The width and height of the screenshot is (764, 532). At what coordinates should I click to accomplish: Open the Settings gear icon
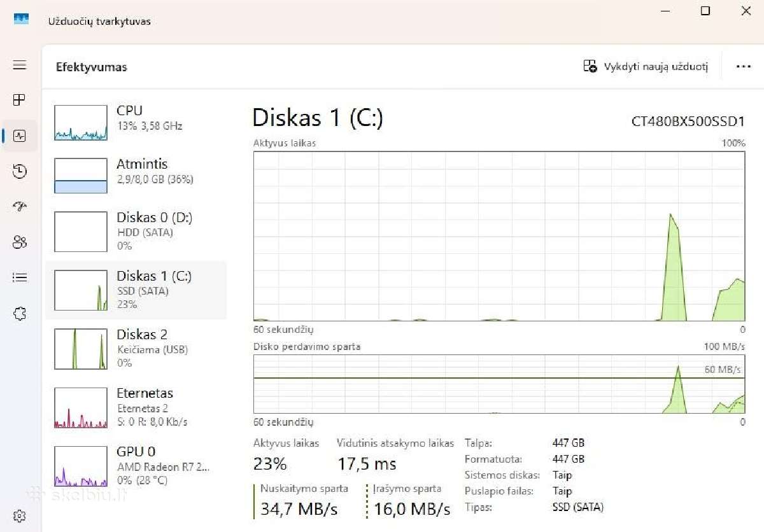pyautogui.click(x=20, y=515)
